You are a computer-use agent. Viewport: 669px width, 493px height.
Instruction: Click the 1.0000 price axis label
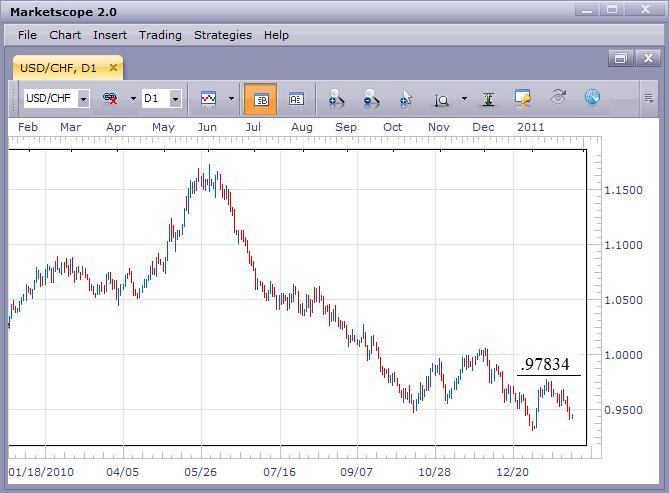click(623, 355)
